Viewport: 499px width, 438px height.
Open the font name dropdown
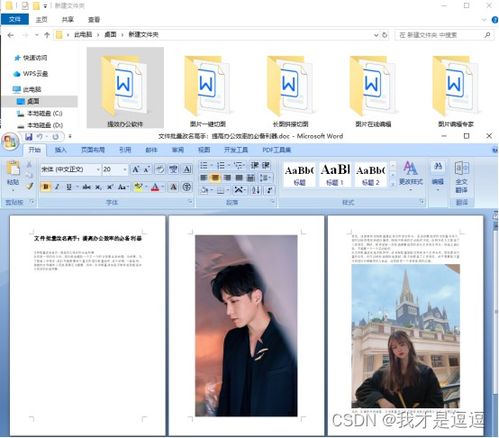[70, 169]
